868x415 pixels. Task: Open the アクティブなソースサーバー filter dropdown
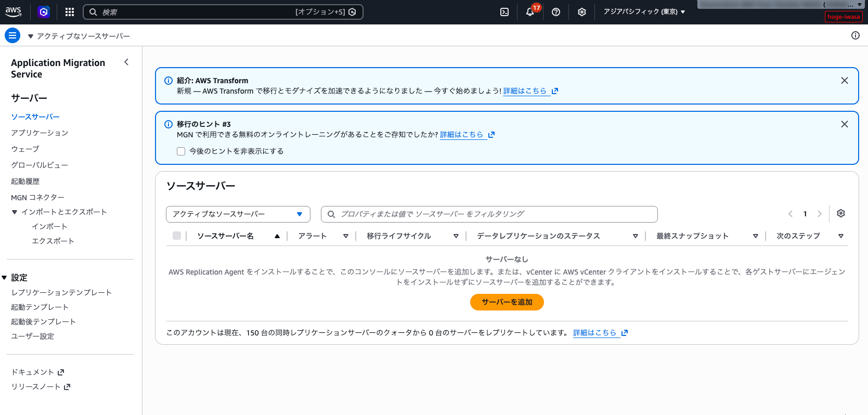coord(238,214)
